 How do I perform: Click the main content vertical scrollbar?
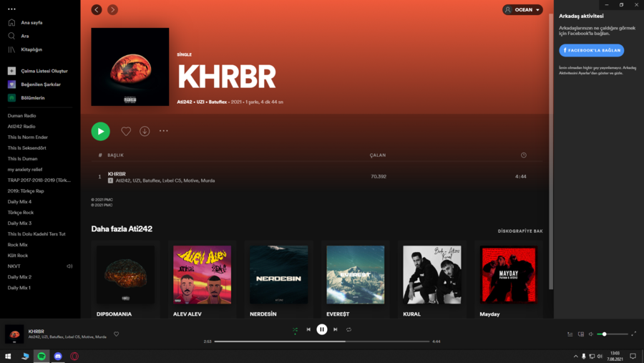coord(551,152)
